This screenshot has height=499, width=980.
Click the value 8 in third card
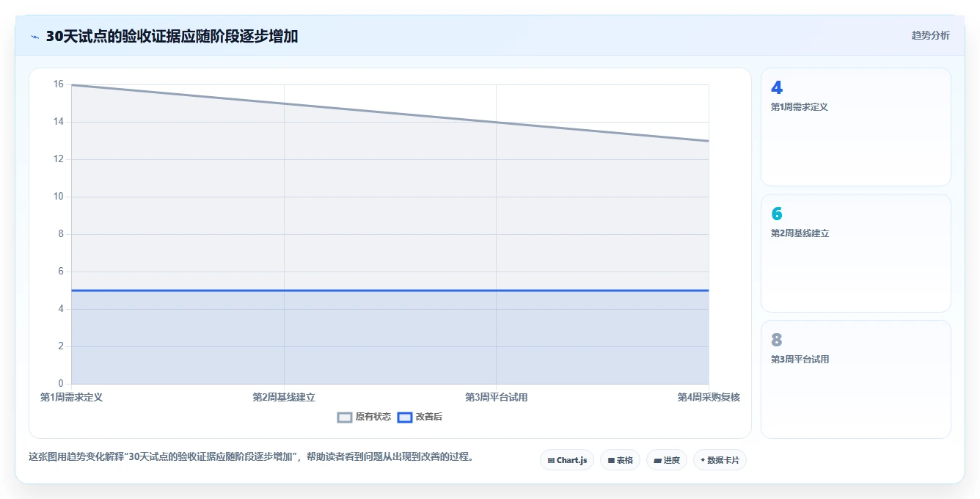777,340
